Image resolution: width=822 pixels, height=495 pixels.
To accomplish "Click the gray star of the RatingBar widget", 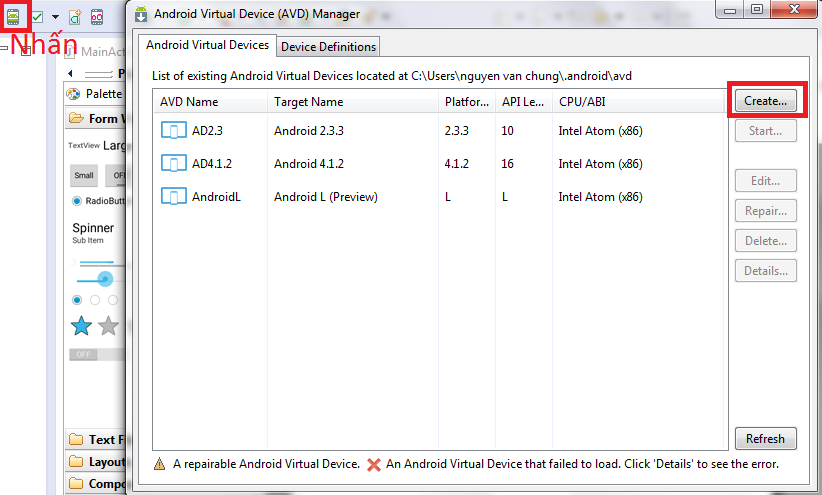I will (x=109, y=326).
